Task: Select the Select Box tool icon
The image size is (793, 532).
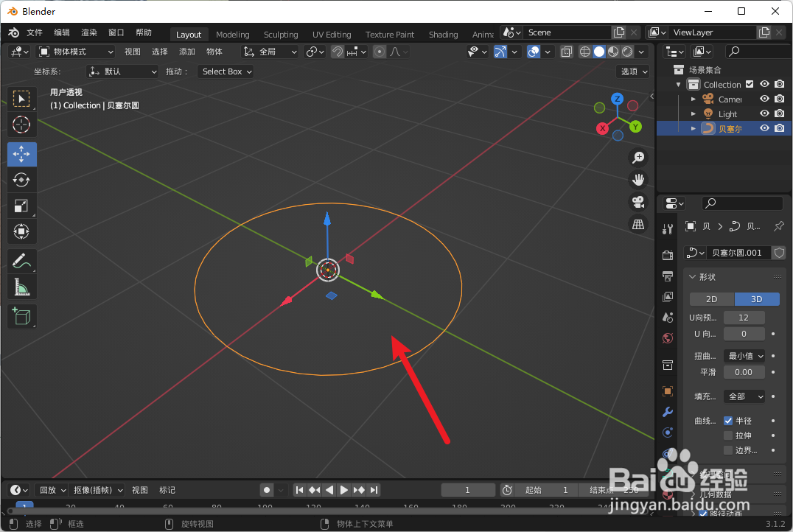Action: click(21, 99)
